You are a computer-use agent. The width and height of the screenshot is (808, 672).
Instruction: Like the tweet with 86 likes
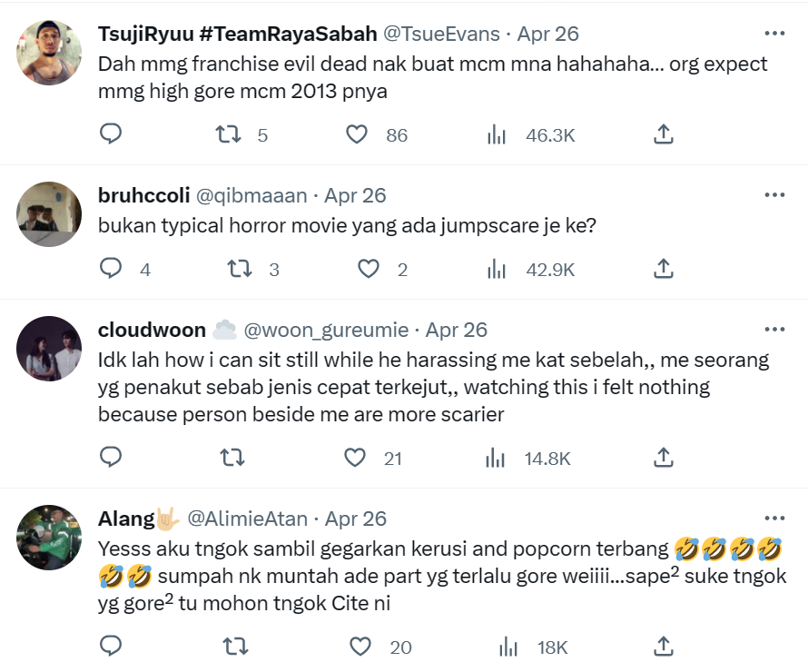[357, 134]
